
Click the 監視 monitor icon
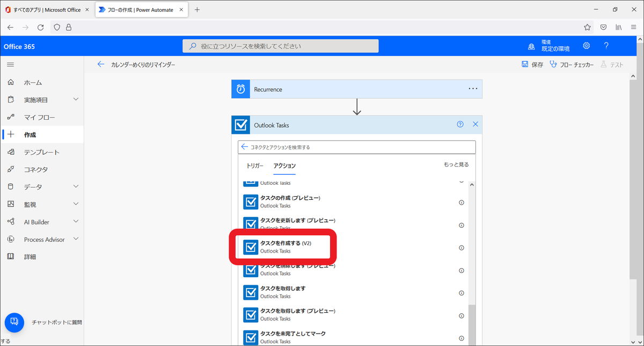[11, 204]
